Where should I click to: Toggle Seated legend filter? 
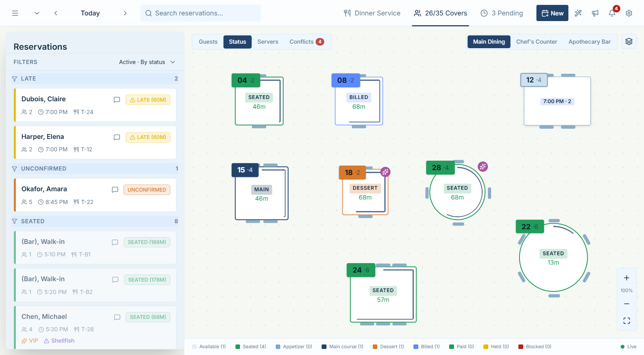pyautogui.click(x=251, y=347)
